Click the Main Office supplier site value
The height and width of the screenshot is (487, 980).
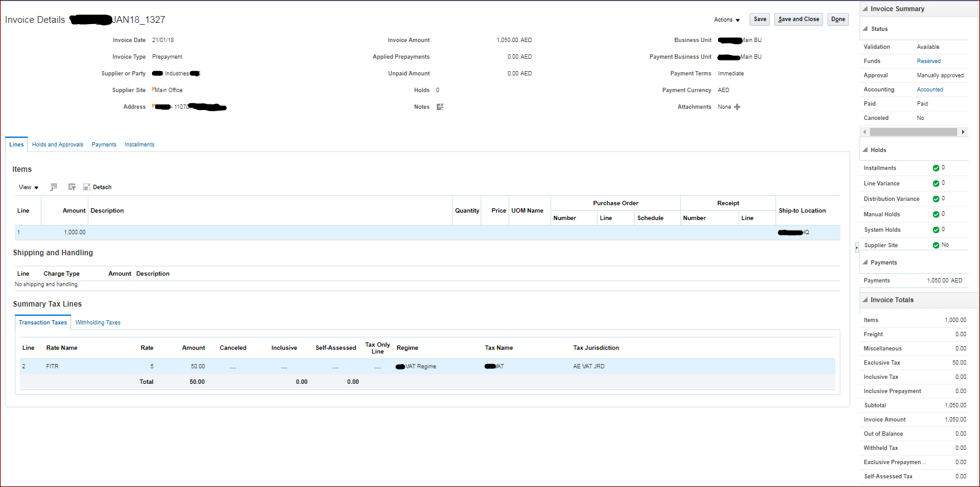pos(169,90)
